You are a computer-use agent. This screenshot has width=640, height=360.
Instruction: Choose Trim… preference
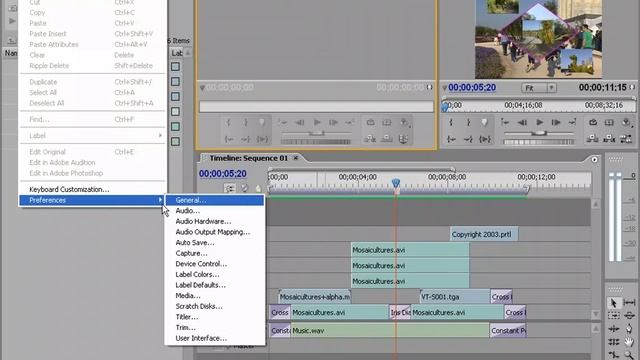pyautogui.click(x=215, y=327)
